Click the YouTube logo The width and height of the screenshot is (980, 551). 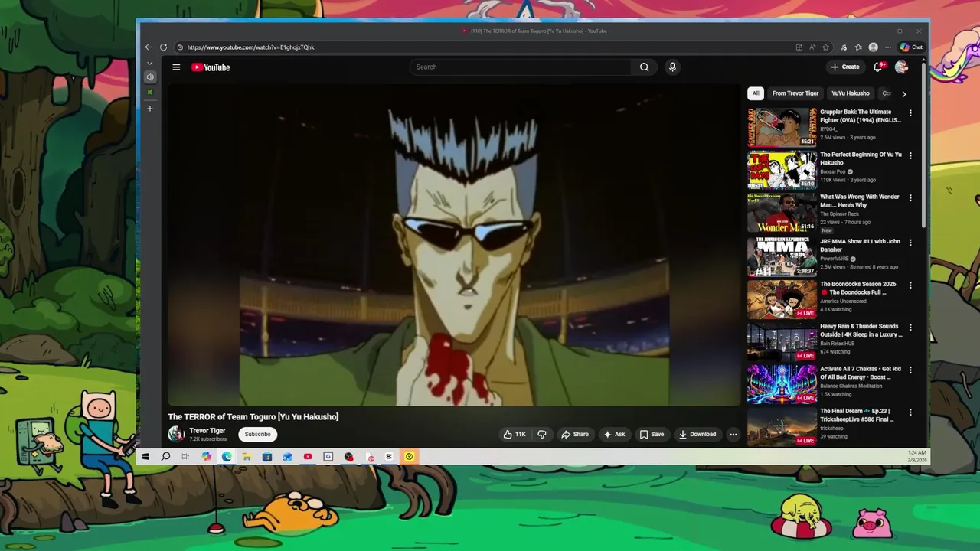coord(211,67)
